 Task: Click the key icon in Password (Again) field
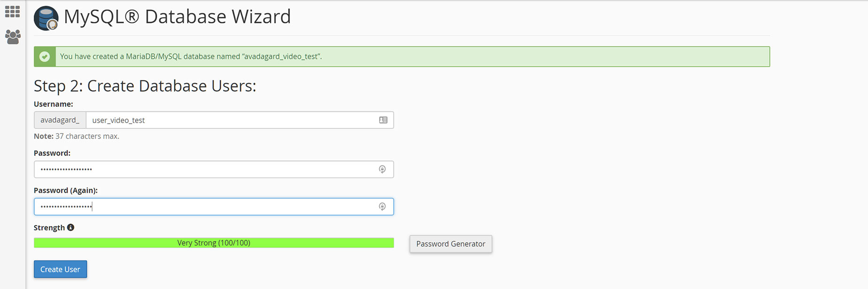tap(382, 207)
